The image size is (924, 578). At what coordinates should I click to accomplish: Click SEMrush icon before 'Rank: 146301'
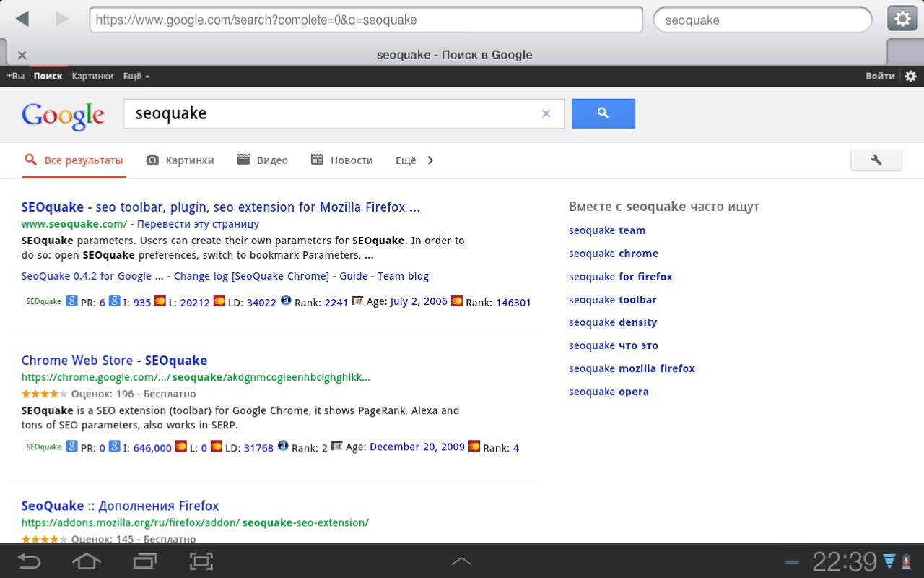[456, 301]
